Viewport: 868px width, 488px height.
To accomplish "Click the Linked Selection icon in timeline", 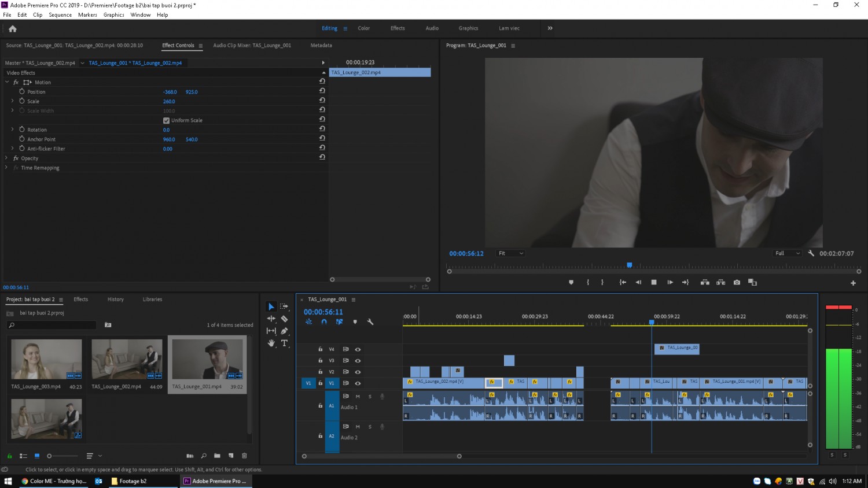I will point(340,322).
